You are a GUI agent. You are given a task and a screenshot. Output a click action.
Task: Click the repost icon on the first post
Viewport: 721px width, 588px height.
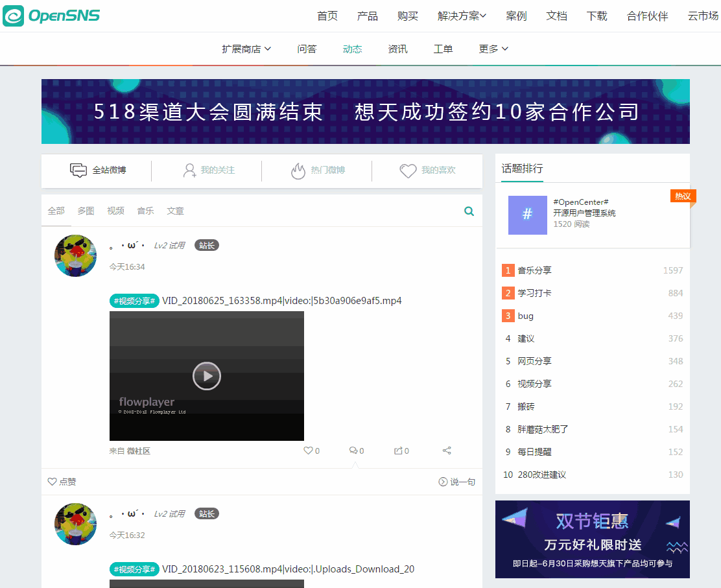point(397,450)
